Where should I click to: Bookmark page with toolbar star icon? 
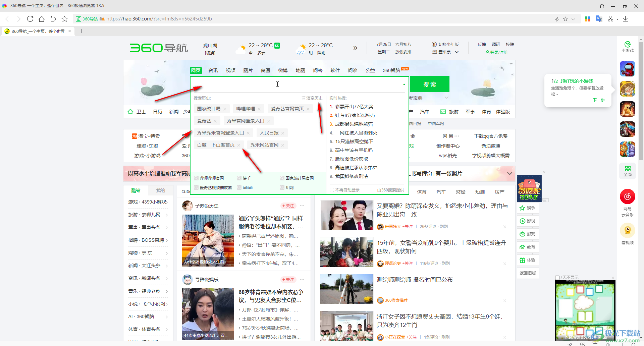pos(65,19)
